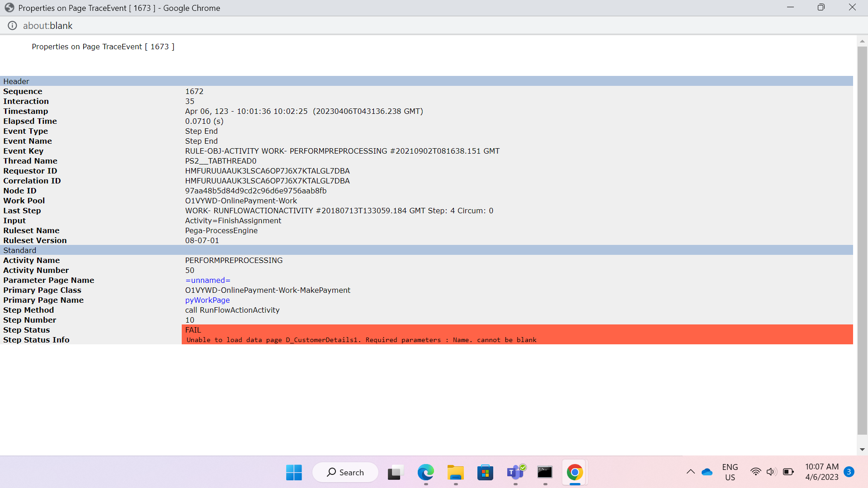
Task: Open the ENG US language switcher
Action: [x=730, y=472]
